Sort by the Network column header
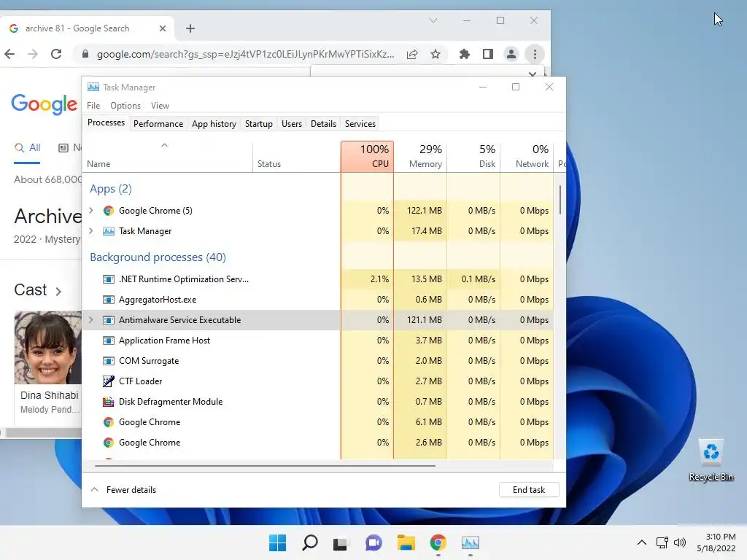This screenshot has width=747, height=560. pos(527,157)
